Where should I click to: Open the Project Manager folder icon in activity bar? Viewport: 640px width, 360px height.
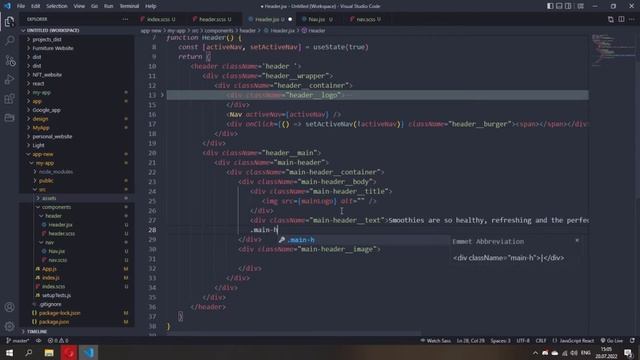click(9, 118)
